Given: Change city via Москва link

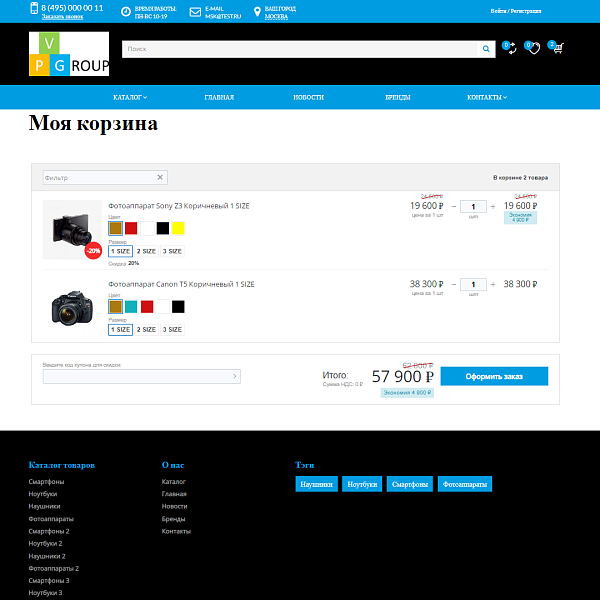Looking at the screenshot, I should click(276, 17).
